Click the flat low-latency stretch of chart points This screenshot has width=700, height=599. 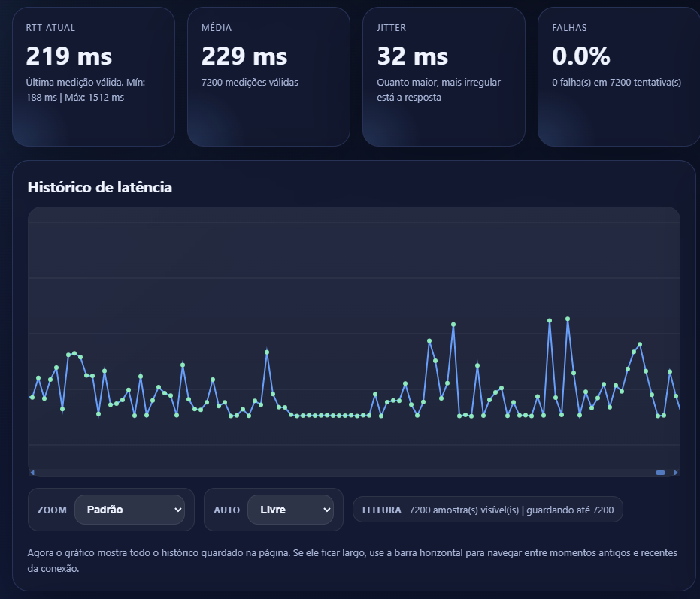click(331, 415)
